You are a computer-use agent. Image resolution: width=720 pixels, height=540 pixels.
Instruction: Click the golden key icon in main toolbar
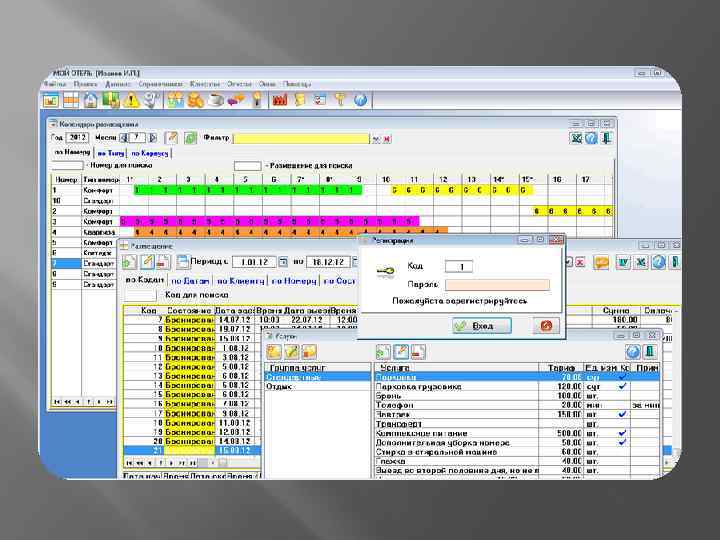click(340, 100)
